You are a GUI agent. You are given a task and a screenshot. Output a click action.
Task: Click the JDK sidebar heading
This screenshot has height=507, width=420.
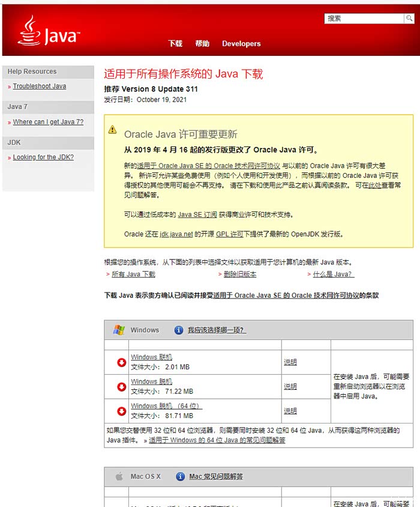(14, 142)
